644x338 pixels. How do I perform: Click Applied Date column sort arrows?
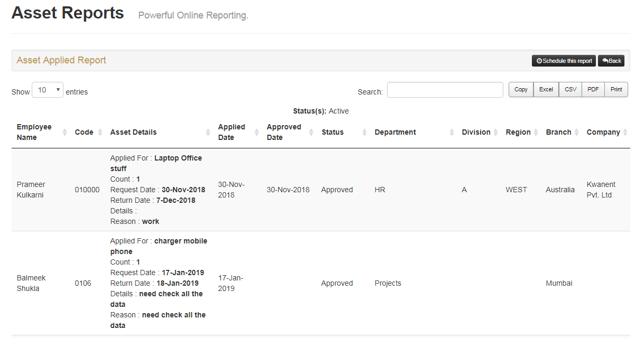click(x=259, y=133)
